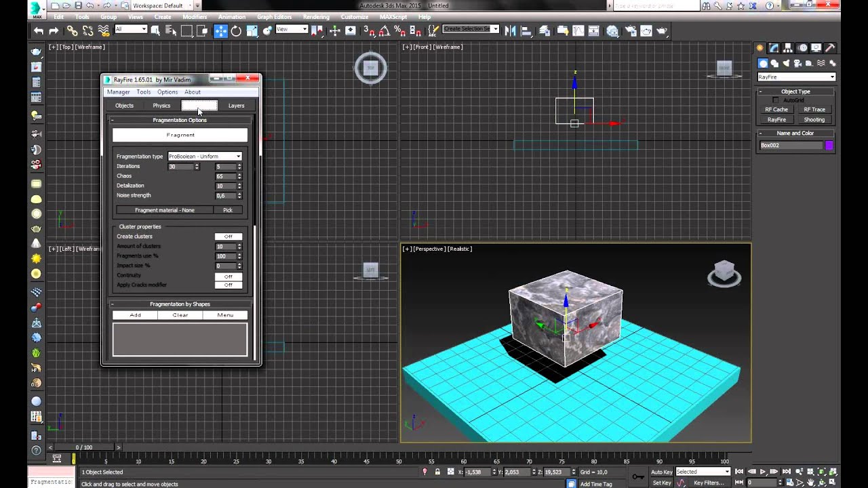The height and width of the screenshot is (488, 868).
Task: Switch to the Hierarchy command panel
Action: pos(788,48)
